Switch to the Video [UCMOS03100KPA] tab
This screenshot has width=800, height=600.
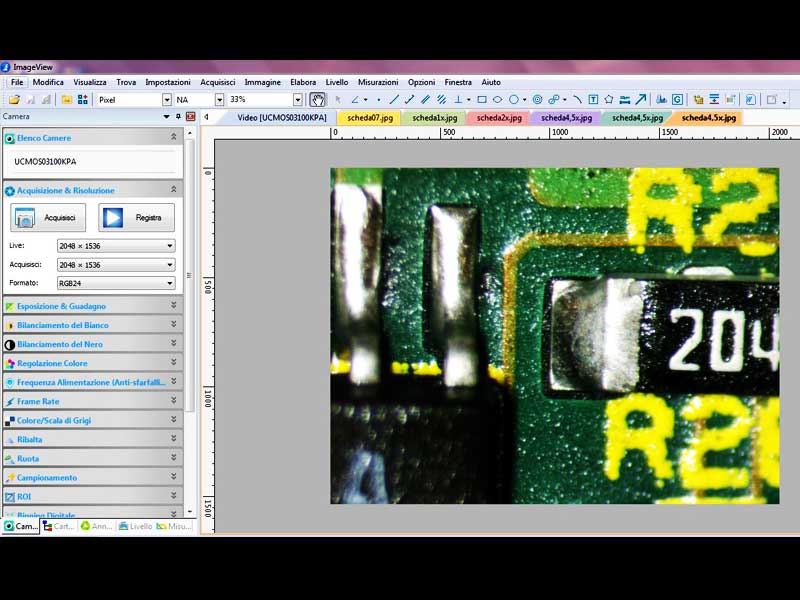click(x=282, y=118)
